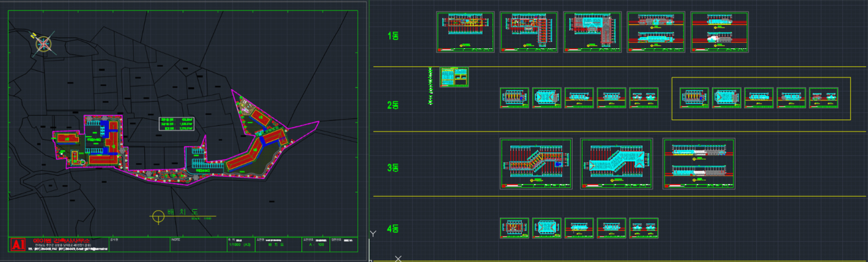
Task: Open the fourth sheet inside the yellow frame
Action: click(791, 98)
